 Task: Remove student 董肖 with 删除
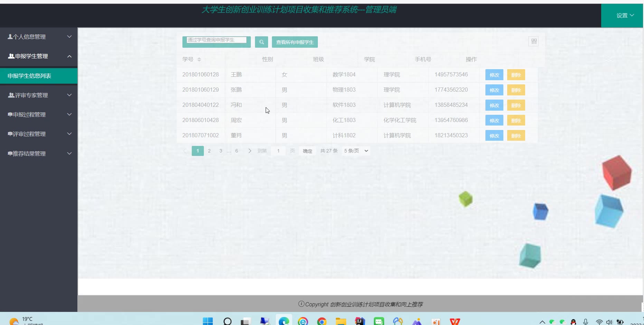coord(516,136)
